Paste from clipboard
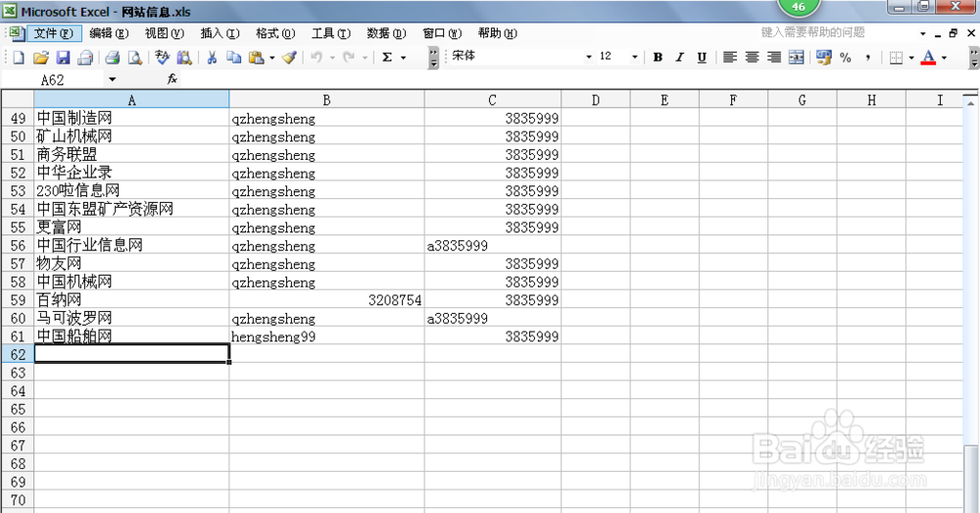Image resolution: width=980 pixels, height=513 pixels. coord(256,58)
